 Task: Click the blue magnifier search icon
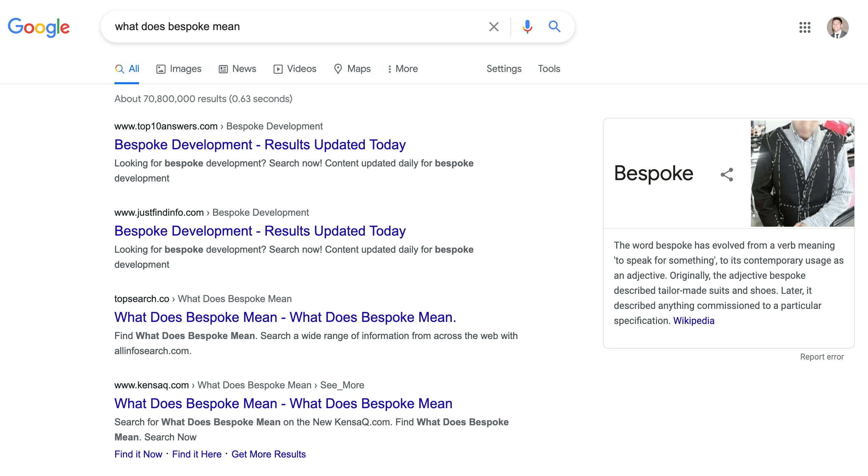tap(554, 27)
